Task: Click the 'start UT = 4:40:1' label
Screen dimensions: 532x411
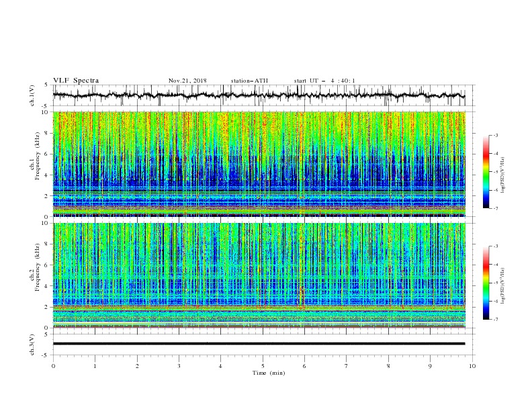Action: (324, 81)
